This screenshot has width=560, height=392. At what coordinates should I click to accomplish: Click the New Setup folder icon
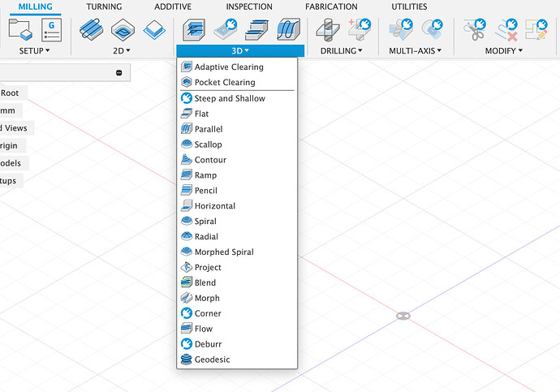[x=20, y=30]
